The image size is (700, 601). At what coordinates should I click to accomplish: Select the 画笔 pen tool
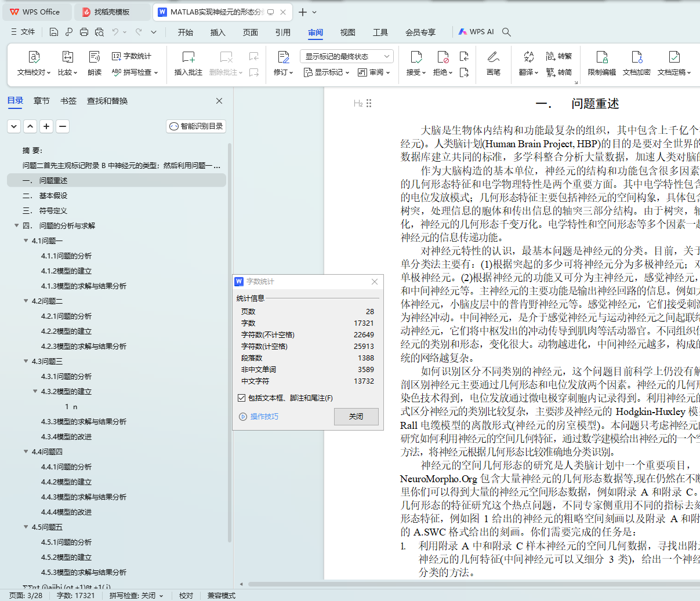[x=494, y=63]
